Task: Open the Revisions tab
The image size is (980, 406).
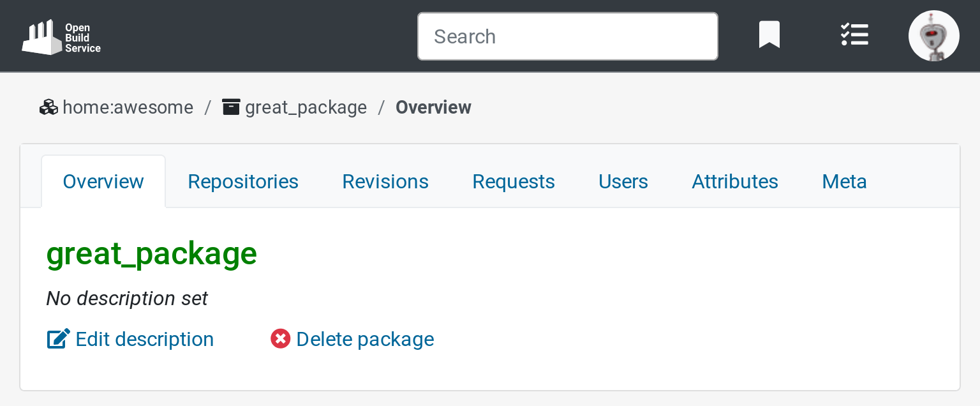Action: tap(385, 182)
